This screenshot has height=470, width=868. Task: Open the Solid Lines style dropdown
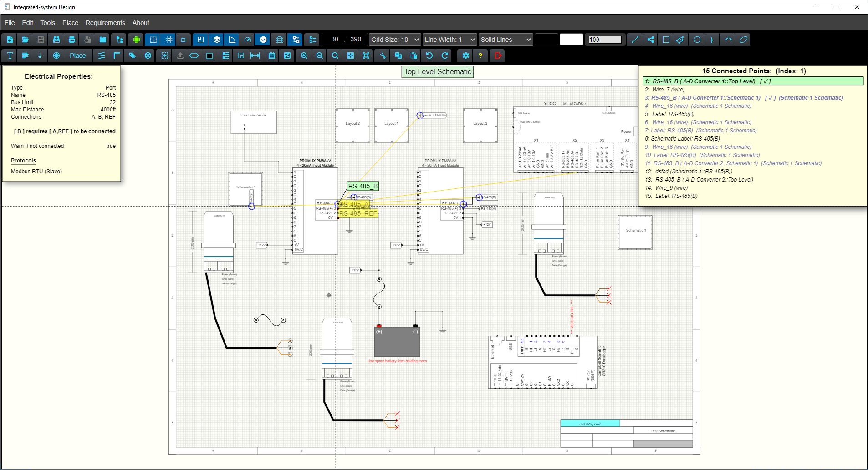pos(505,40)
